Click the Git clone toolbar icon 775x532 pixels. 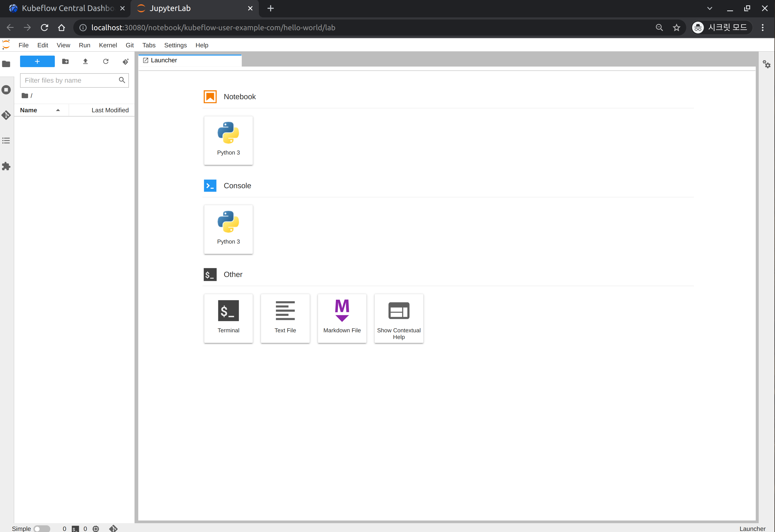coord(125,61)
